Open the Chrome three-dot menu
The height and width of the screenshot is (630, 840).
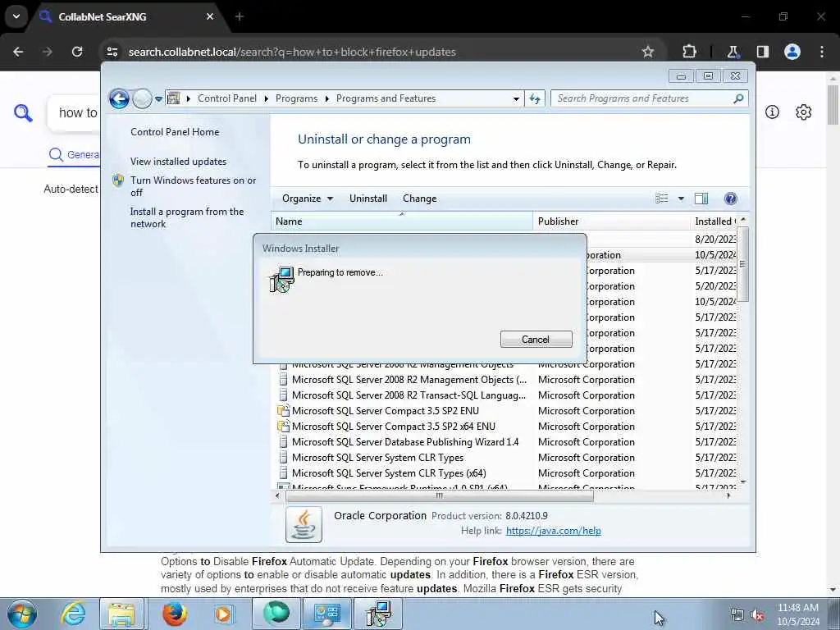click(822, 52)
